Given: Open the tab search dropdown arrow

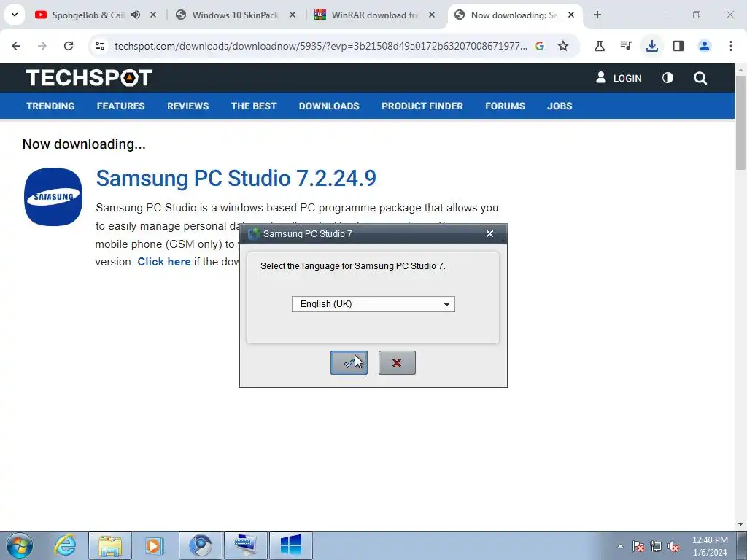Looking at the screenshot, I should click(15, 15).
